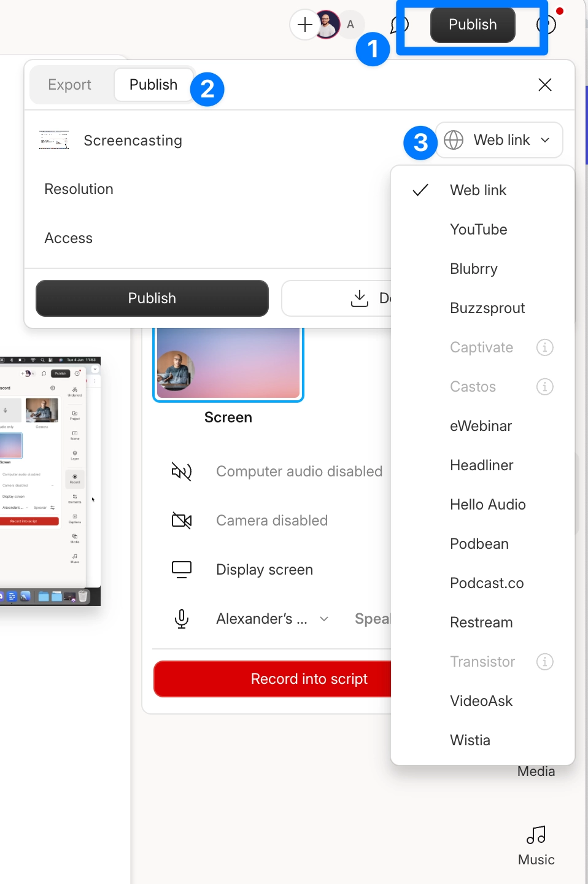Choose YouTube from the destination list
Screen dimensions: 588x884
(482, 230)
